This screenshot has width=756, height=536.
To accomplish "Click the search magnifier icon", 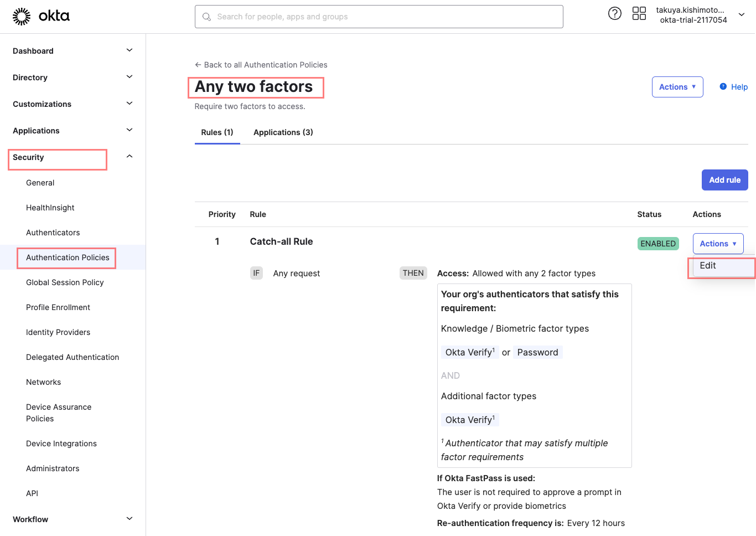I will click(x=206, y=17).
